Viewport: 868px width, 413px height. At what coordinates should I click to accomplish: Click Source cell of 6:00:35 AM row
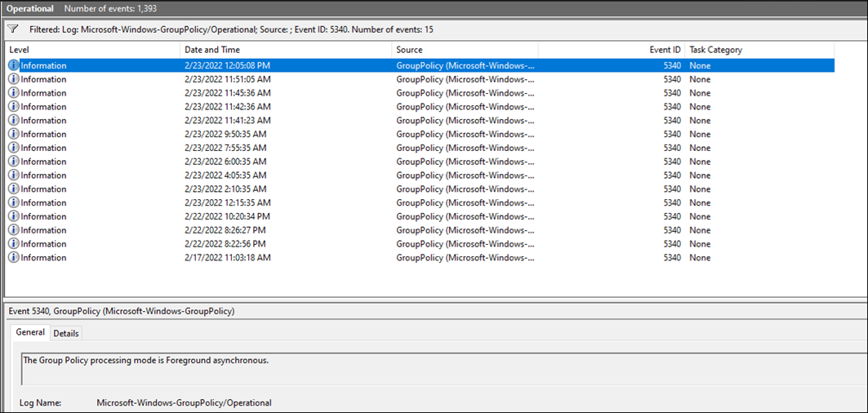click(465, 162)
